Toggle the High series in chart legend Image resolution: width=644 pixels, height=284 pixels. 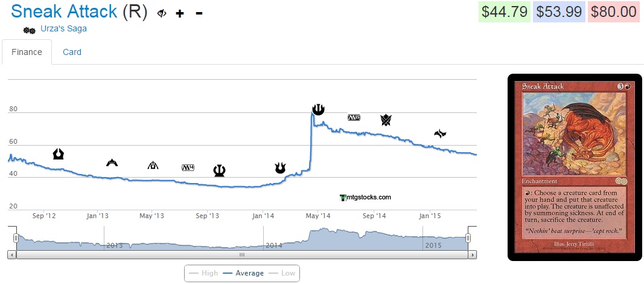coord(203,273)
